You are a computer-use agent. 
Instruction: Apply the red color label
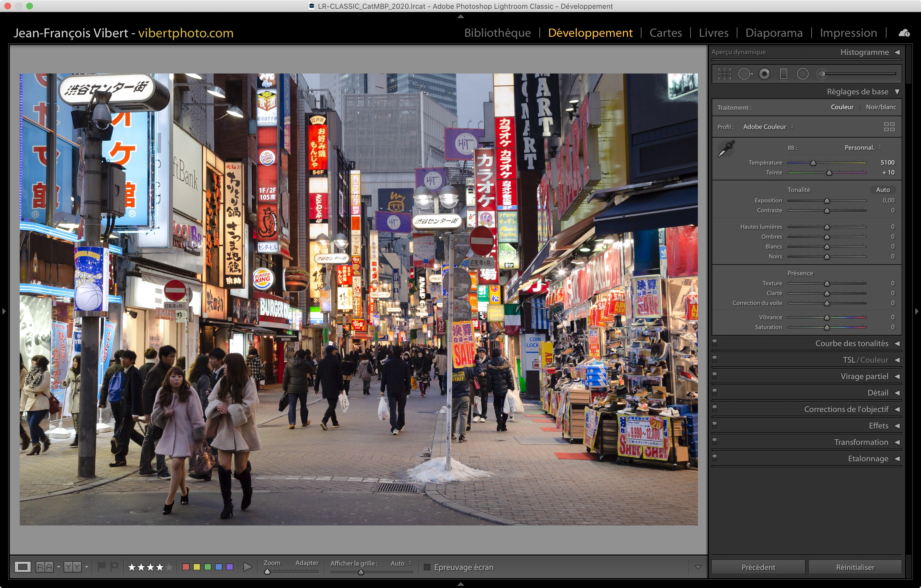tap(186, 567)
